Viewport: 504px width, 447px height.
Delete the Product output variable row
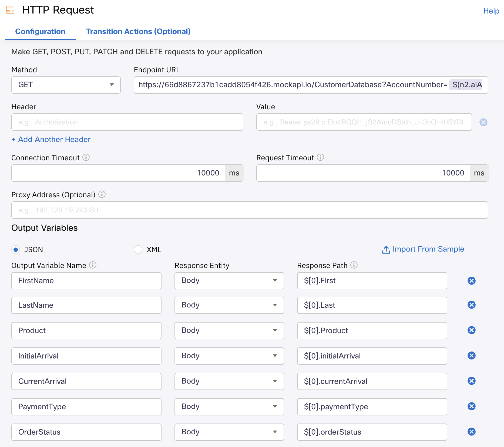pos(472,330)
